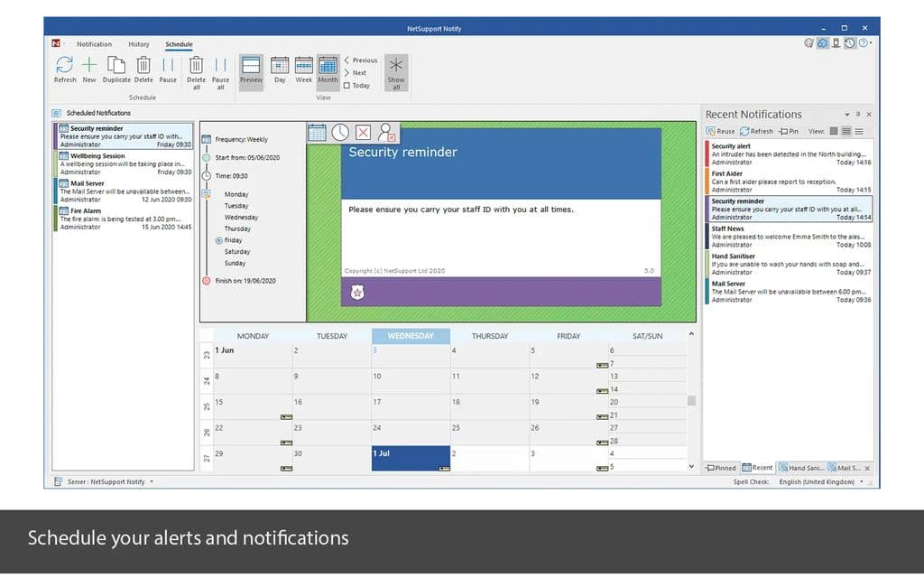Open the Mail S... bottom tab
Image resolution: width=924 pixels, height=578 pixels.
pos(844,468)
